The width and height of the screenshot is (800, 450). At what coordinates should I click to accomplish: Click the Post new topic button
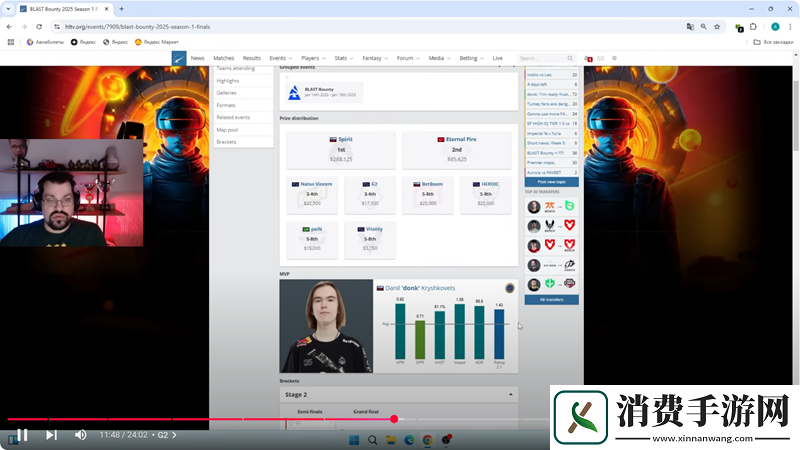tap(553, 181)
